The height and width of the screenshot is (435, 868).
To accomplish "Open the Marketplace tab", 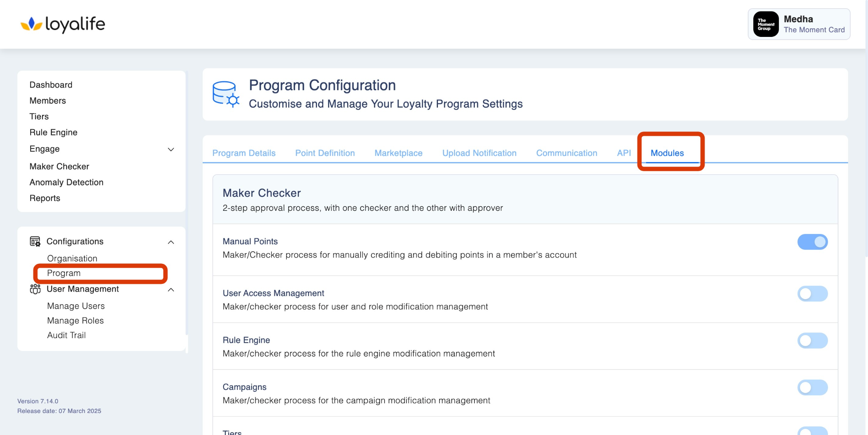I will [x=398, y=153].
